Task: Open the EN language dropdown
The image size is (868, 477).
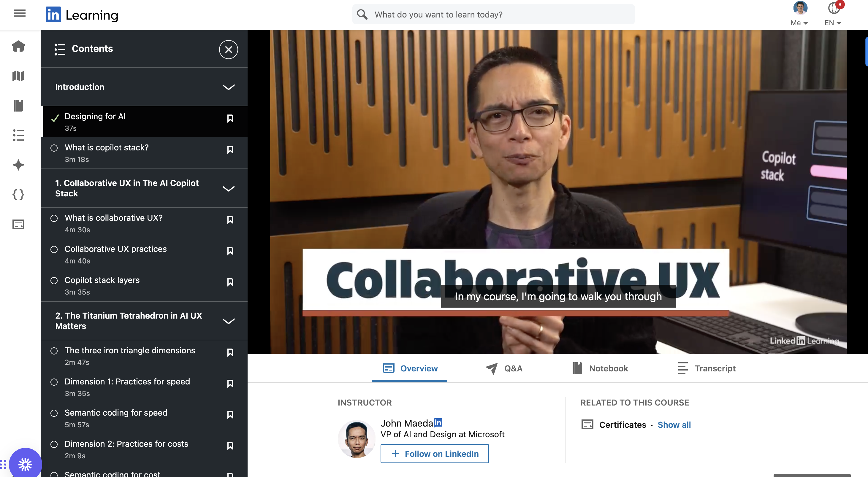Action: pyautogui.click(x=833, y=23)
